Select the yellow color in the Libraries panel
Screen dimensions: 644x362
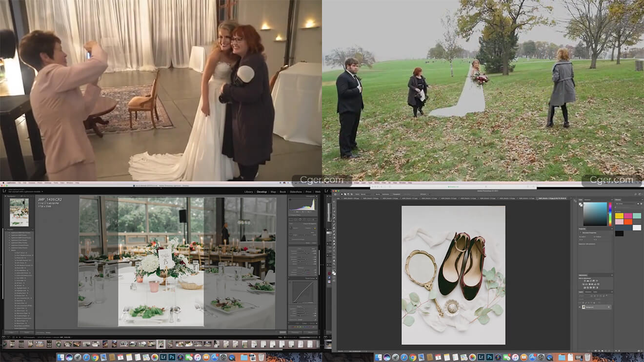(619, 215)
